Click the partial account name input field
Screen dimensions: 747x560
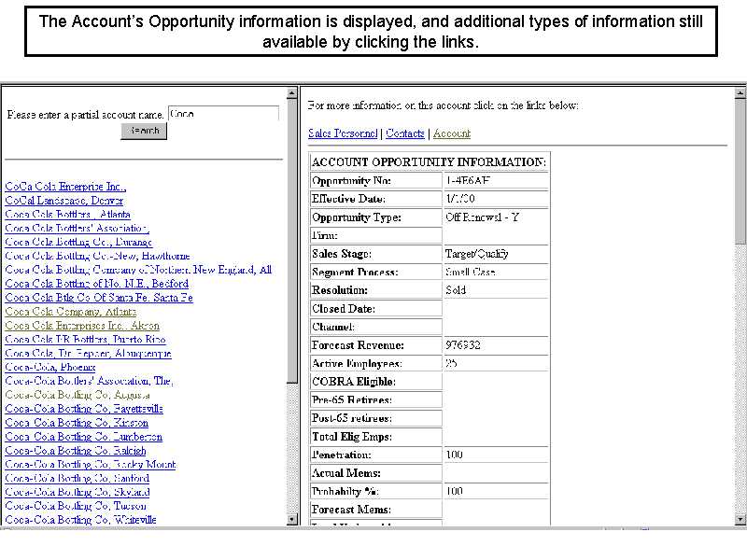pyautogui.click(x=223, y=114)
